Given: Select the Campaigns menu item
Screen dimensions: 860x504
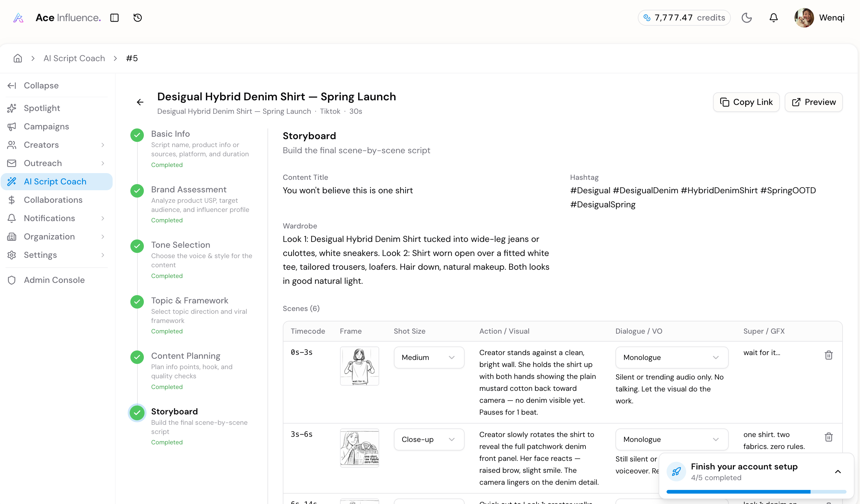Looking at the screenshot, I should coord(46,127).
